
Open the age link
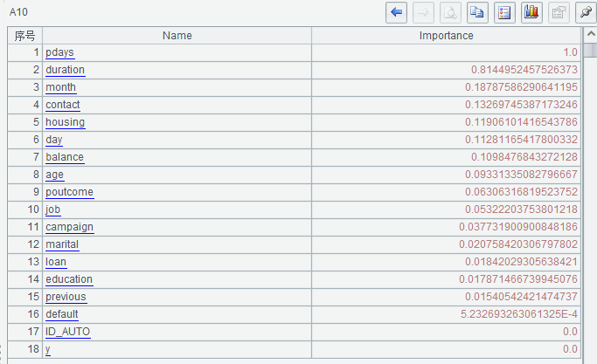click(54, 175)
